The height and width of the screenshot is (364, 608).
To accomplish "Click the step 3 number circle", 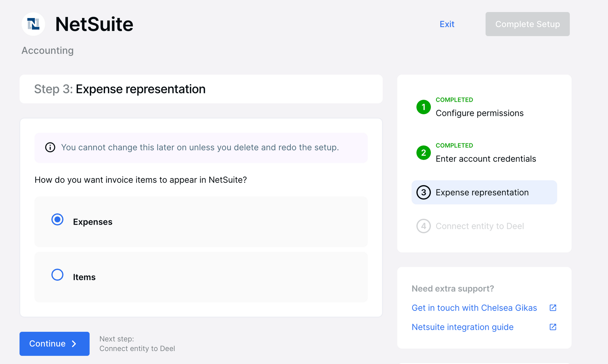I will click(x=423, y=192).
